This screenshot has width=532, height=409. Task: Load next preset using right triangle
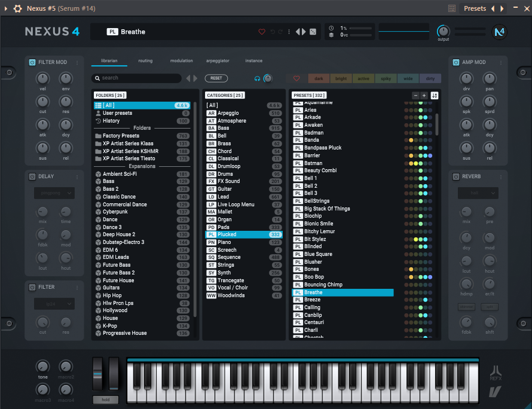point(304,32)
